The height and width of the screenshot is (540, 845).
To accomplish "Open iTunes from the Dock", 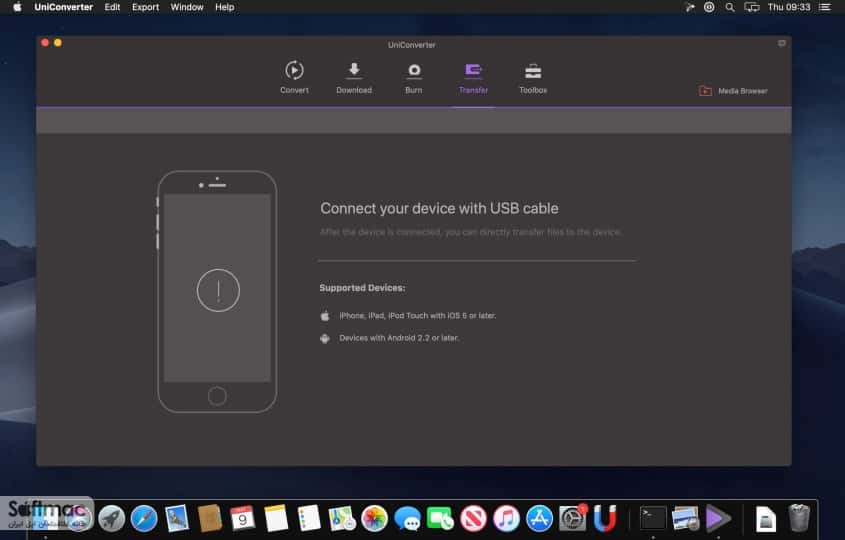I will click(506, 518).
